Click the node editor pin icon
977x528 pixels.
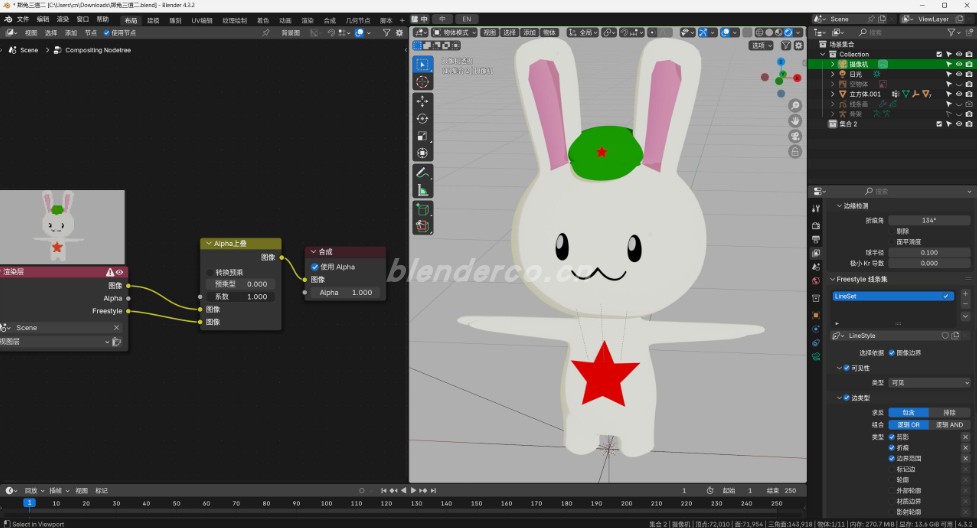(266, 32)
